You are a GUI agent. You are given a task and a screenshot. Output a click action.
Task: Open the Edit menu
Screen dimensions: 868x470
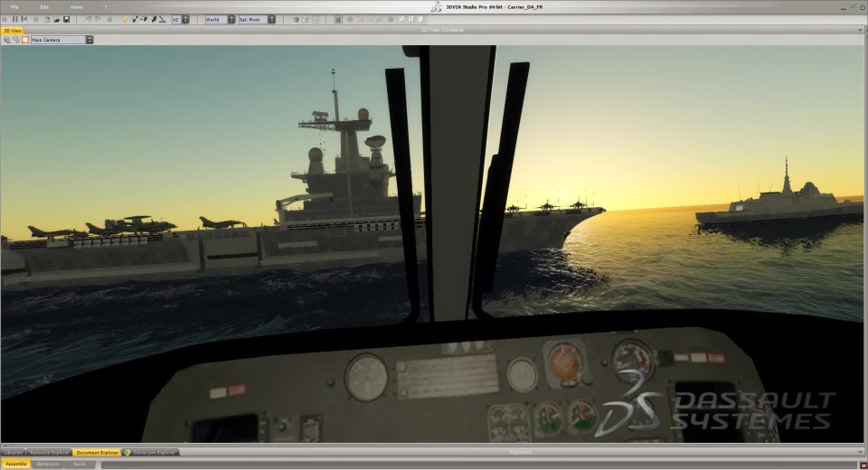44,7
